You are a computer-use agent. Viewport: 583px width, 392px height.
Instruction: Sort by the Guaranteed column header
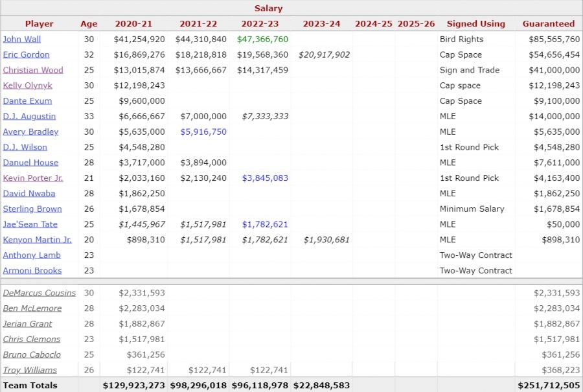tap(548, 24)
